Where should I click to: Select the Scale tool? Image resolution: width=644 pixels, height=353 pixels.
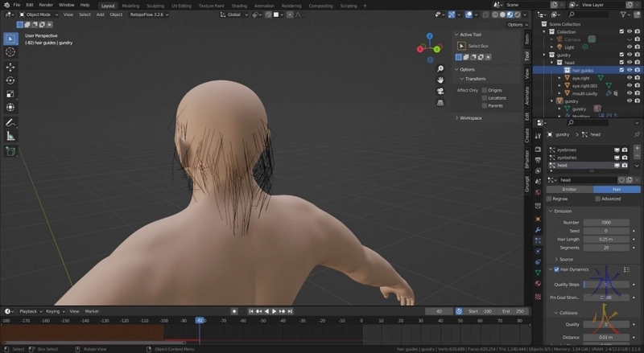click(10, 93)
